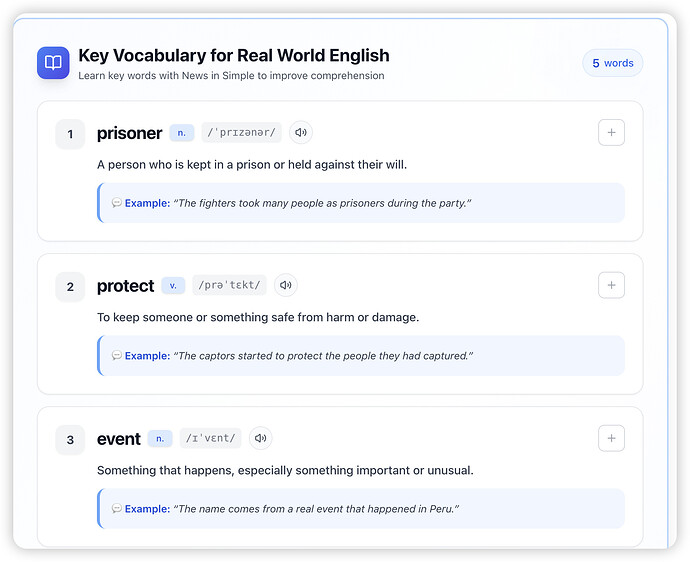Click the plus button for event
The height and width of the screenshot is (562, 690).
point(611,438)
